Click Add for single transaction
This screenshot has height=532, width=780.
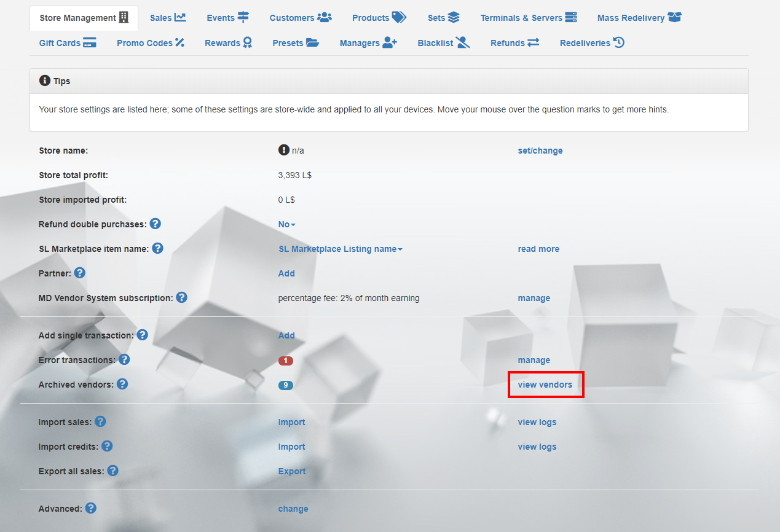286,335
